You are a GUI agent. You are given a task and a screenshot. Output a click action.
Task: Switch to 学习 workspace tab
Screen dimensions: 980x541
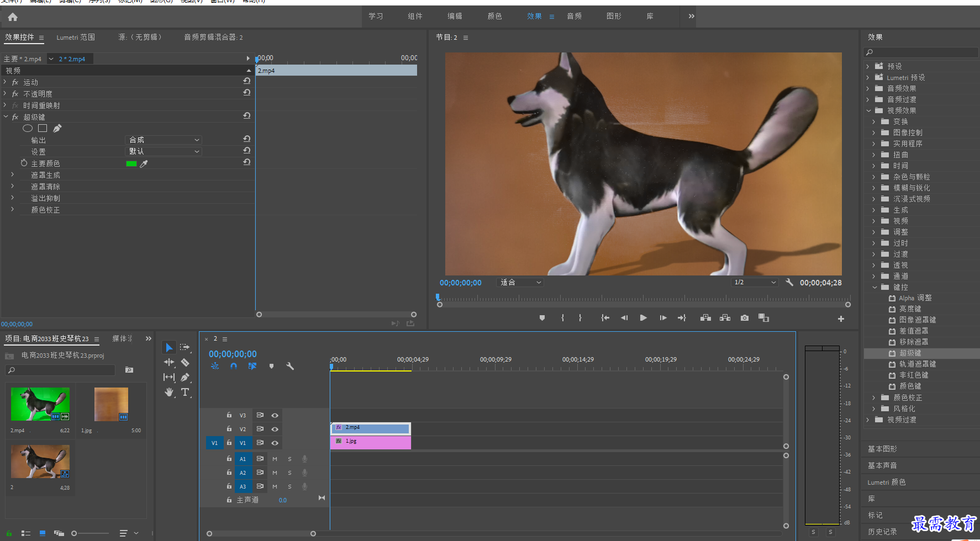click(376, 16)
